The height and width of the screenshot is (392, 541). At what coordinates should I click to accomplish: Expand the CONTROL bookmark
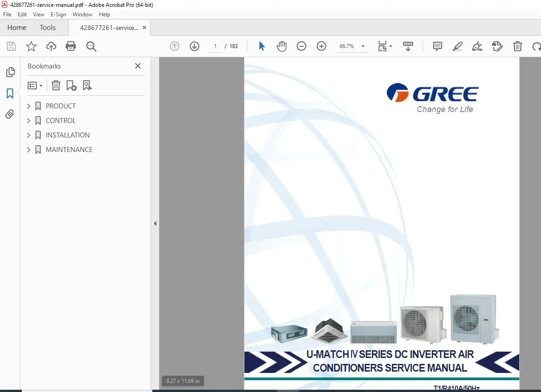click(x=29, y=121)
